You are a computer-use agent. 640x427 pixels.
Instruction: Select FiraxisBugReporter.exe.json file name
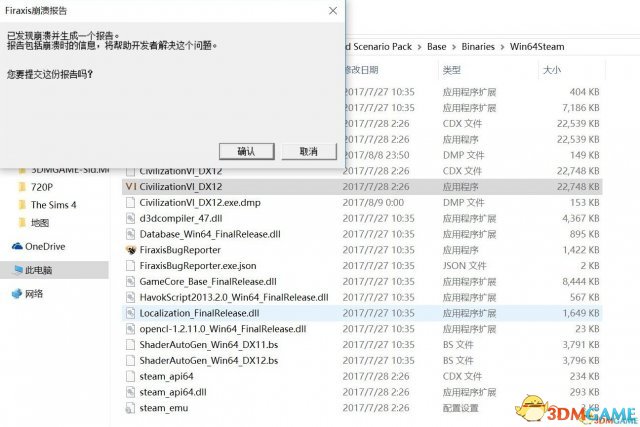point(198,266)
